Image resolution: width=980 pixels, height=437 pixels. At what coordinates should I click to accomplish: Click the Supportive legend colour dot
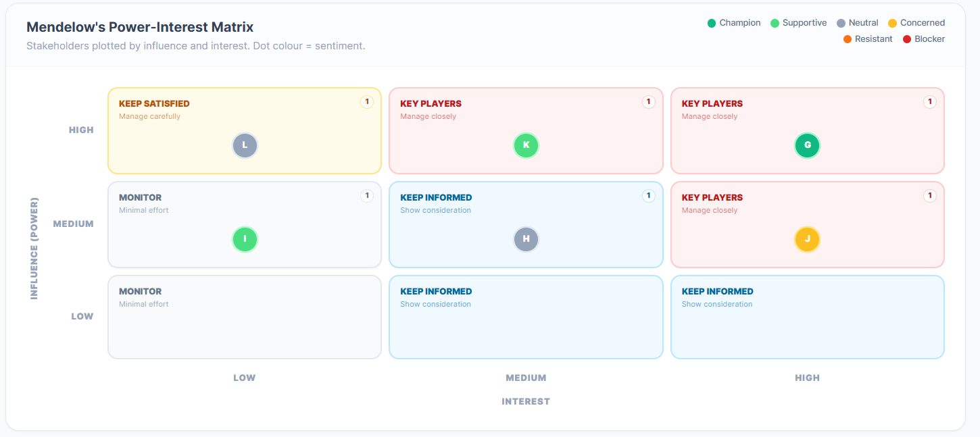[775, 23]
